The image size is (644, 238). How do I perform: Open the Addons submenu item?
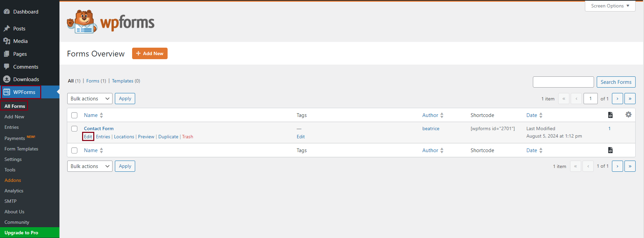(13, 180)
